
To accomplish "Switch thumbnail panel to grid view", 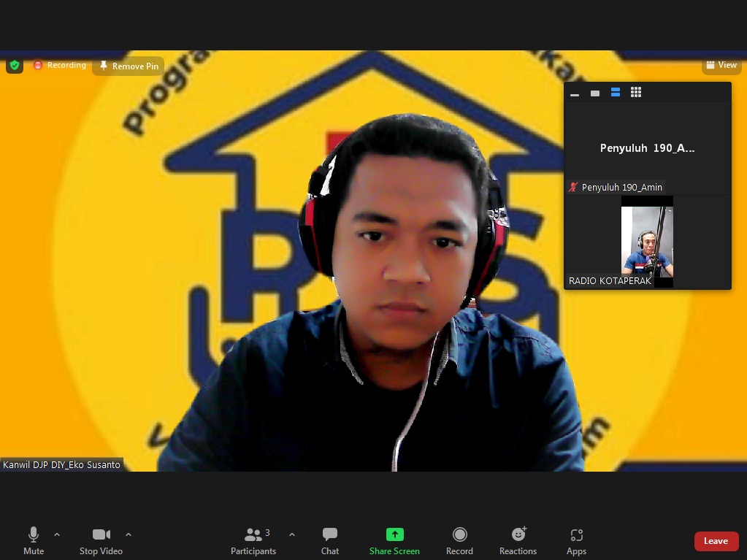I will [636, 92].
